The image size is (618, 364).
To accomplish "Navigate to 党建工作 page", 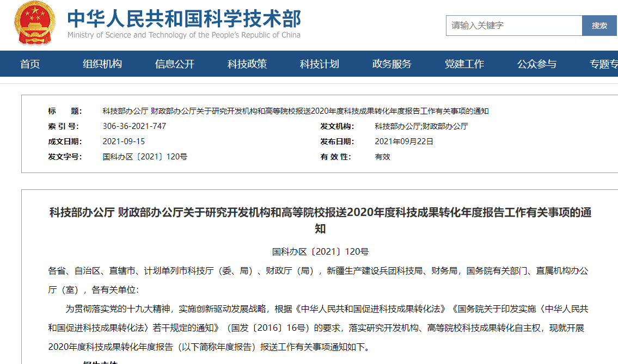I will coord(464,64).
